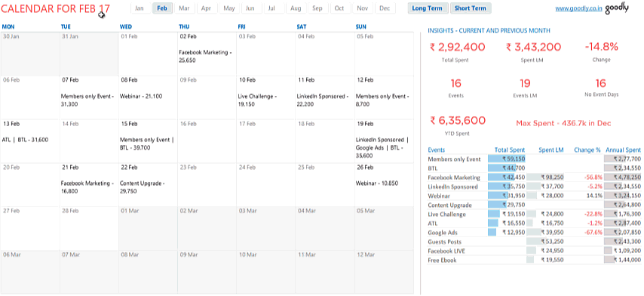This screenshot has width=644, height=296.
Task: Select the Jun month slicer
Action: (251, 8)
